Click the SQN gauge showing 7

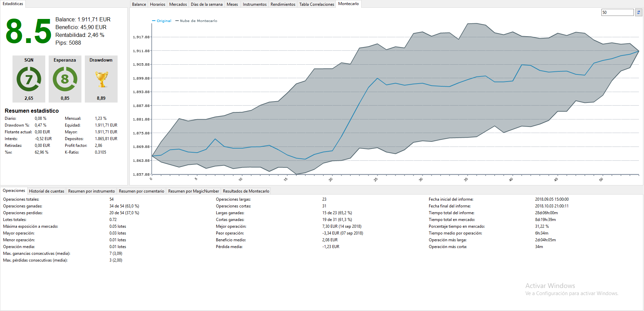[x=29, y=79]
